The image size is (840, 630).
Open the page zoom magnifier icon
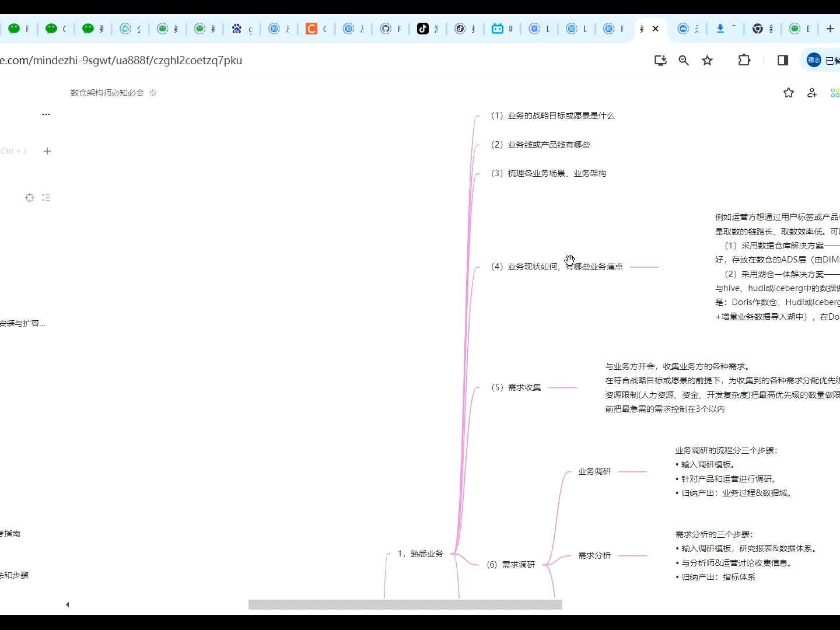(x=684, y=60)
